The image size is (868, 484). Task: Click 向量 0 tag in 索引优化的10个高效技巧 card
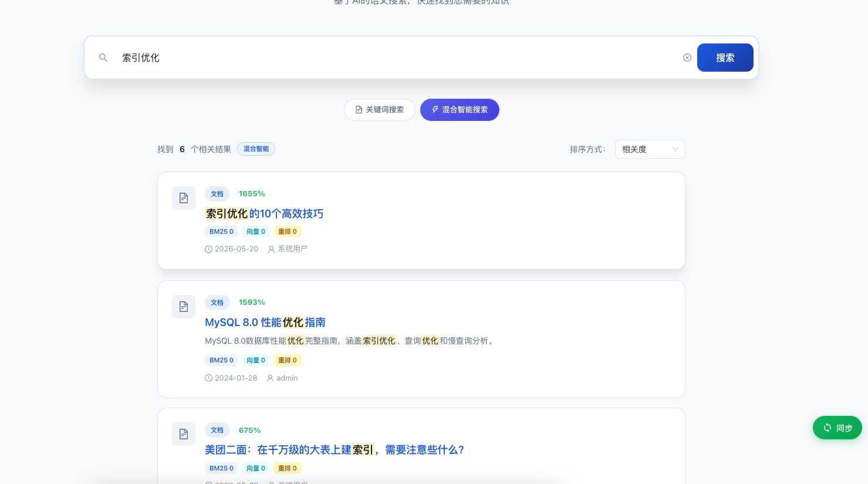coord(256,231)
